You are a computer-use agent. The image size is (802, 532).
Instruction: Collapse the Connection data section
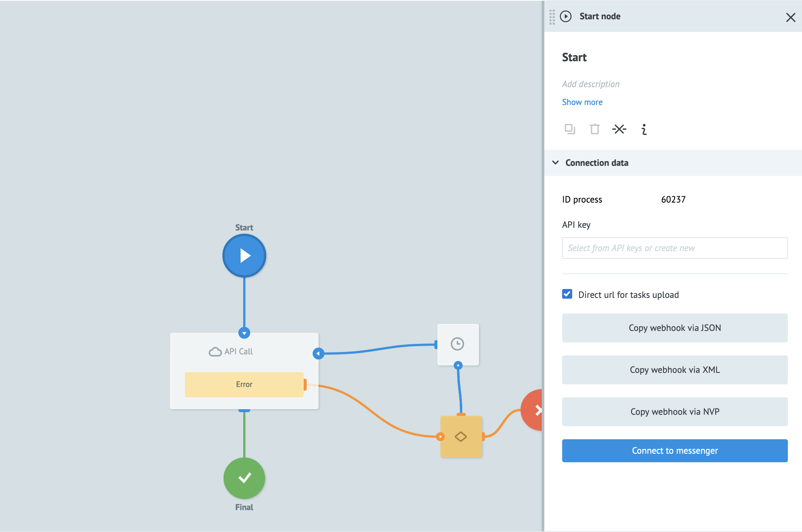tap(555, 162)
